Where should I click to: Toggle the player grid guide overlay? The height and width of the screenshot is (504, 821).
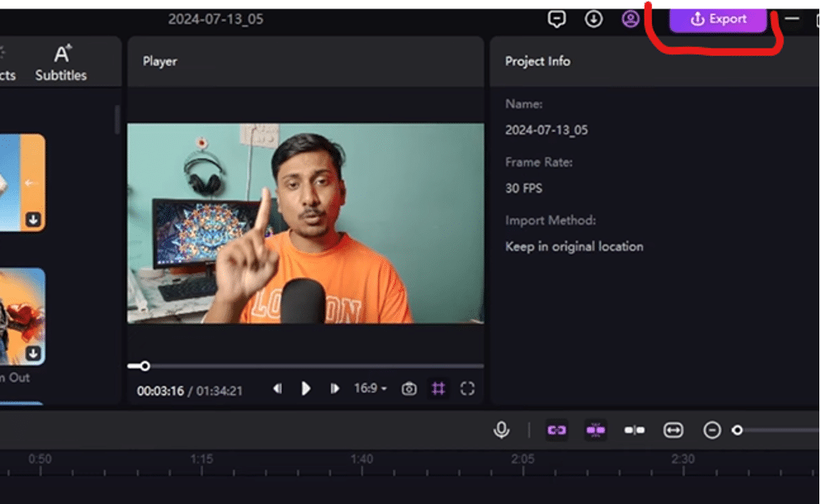pyautogui.click(x=439, y=388)
